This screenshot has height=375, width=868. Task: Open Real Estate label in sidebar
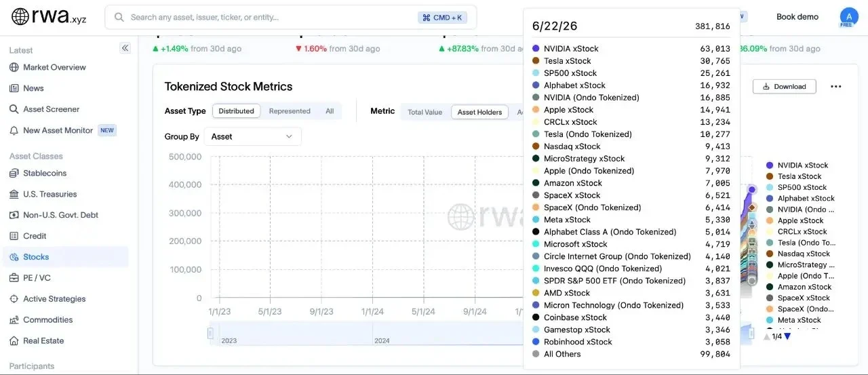43,341
